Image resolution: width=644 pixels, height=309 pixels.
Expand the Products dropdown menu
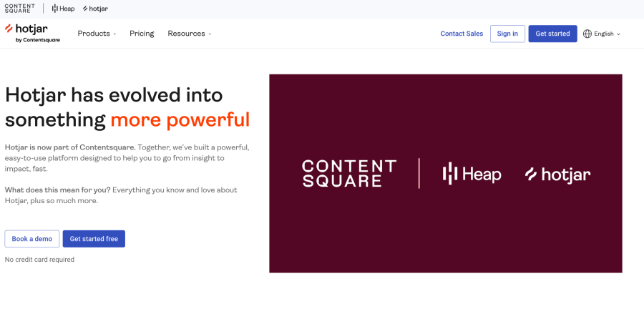pos(97,34)
